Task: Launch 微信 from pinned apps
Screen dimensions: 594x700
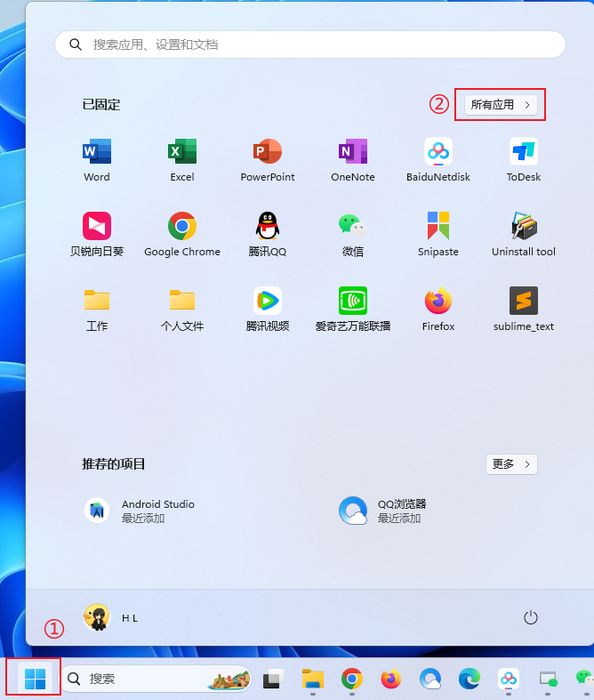Action: (x=352, y=235)
